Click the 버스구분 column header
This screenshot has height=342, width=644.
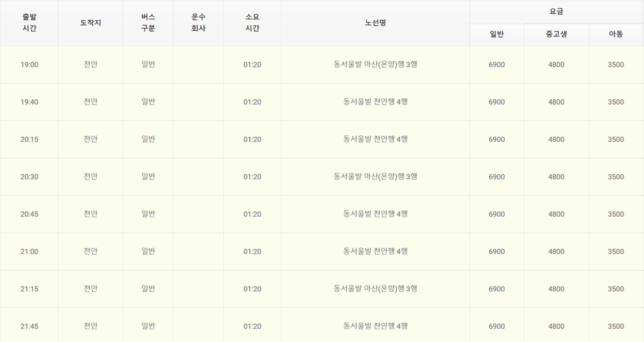pyautogui.click(x=148, y=23)
